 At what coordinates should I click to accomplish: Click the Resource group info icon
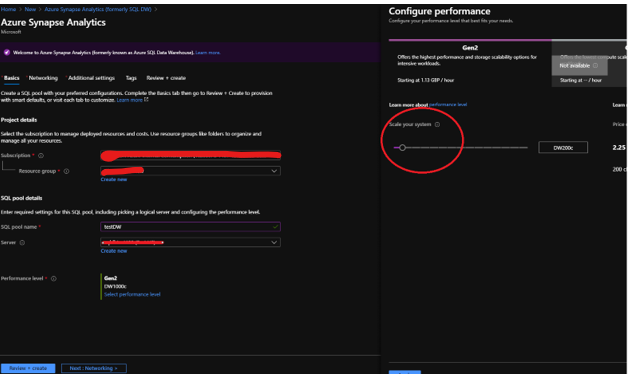pyautogui.click(x=67, y=171)
